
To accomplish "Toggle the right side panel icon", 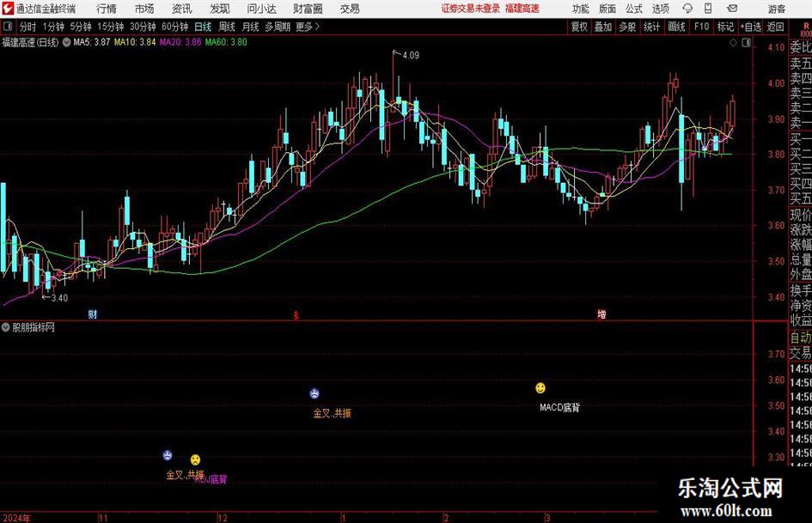I will coord(746,43).
